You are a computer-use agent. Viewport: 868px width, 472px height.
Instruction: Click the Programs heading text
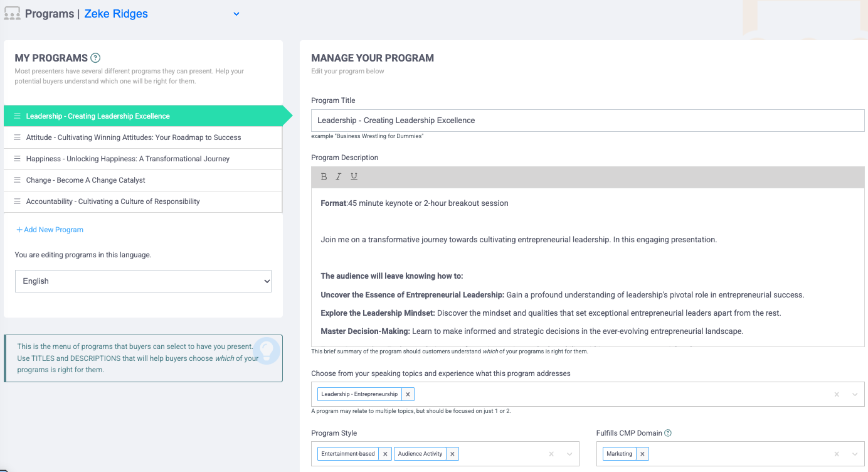pos(50,14)
